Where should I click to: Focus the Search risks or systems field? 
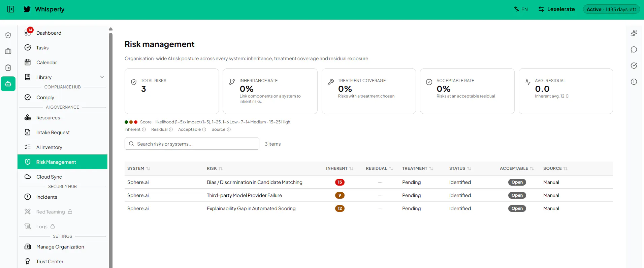192,144
